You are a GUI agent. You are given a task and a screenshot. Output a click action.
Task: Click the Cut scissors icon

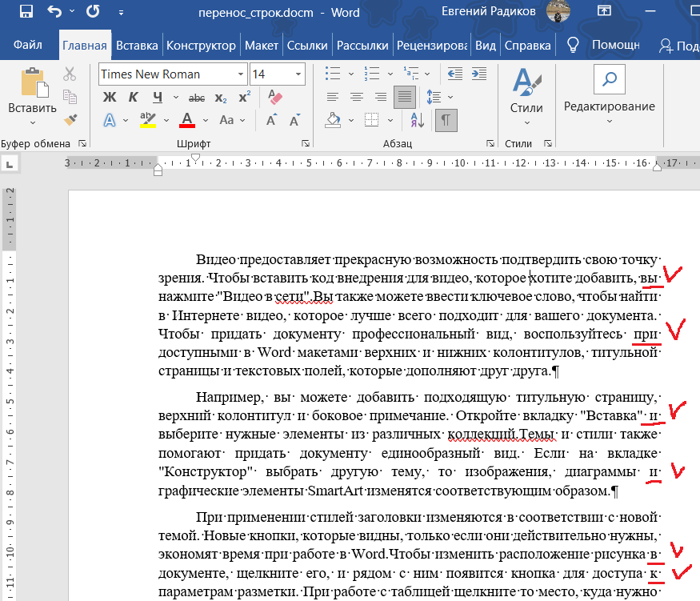[x=70, y=74]
